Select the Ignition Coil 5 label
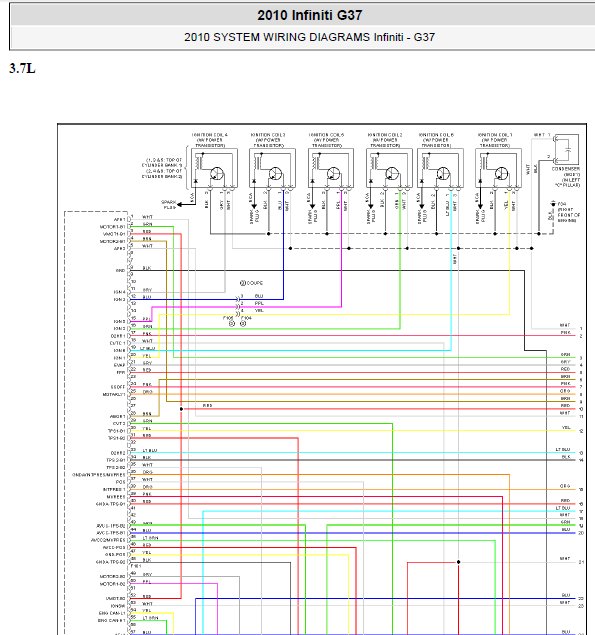The image size is (595, 635). pyautogui.click(x=326, y=140)
